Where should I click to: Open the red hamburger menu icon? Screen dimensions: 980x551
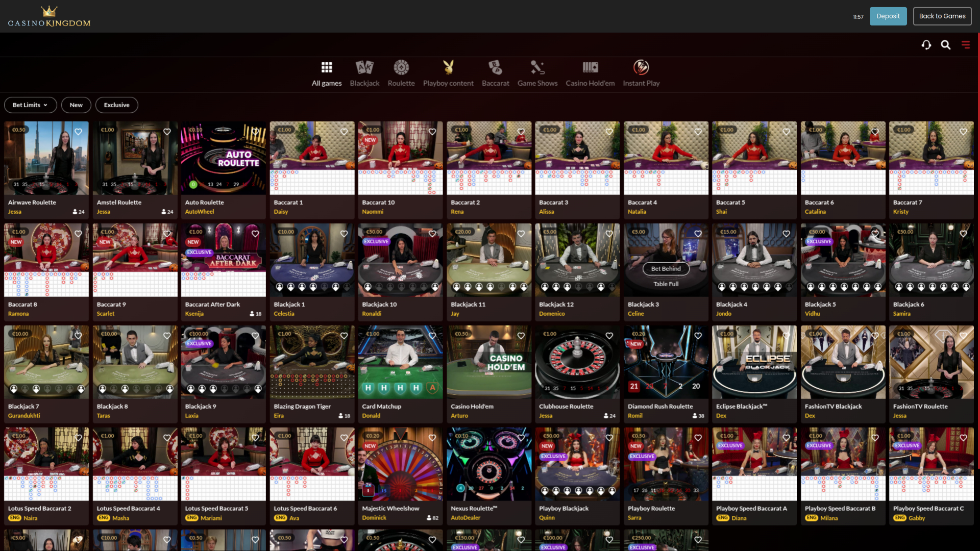966,45
